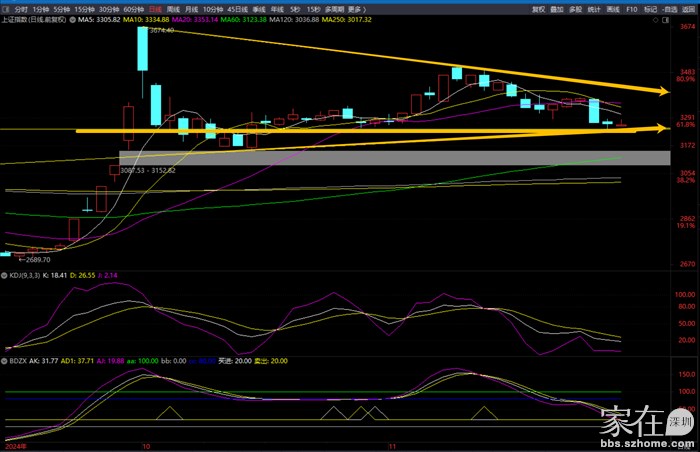Toggle -自选 to remove from watchlist
The height and width of the screenshot is (452, 700).
click(x=670, y=6)
